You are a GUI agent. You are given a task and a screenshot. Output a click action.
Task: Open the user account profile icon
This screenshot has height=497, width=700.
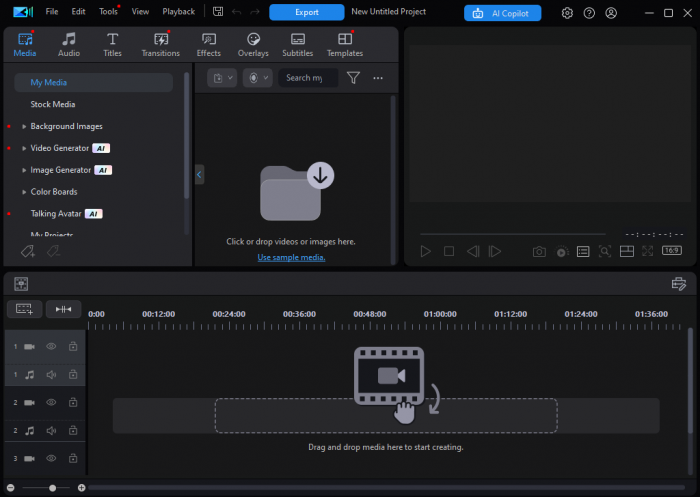611,13
